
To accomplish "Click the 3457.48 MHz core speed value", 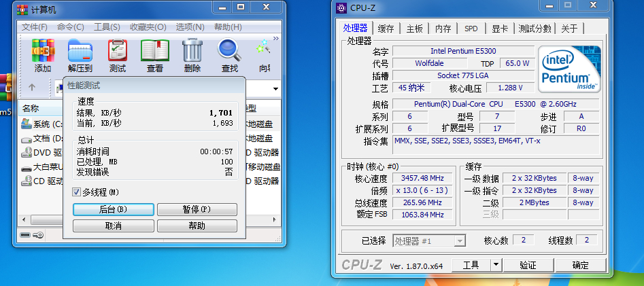I will click(x=422, y=179).
